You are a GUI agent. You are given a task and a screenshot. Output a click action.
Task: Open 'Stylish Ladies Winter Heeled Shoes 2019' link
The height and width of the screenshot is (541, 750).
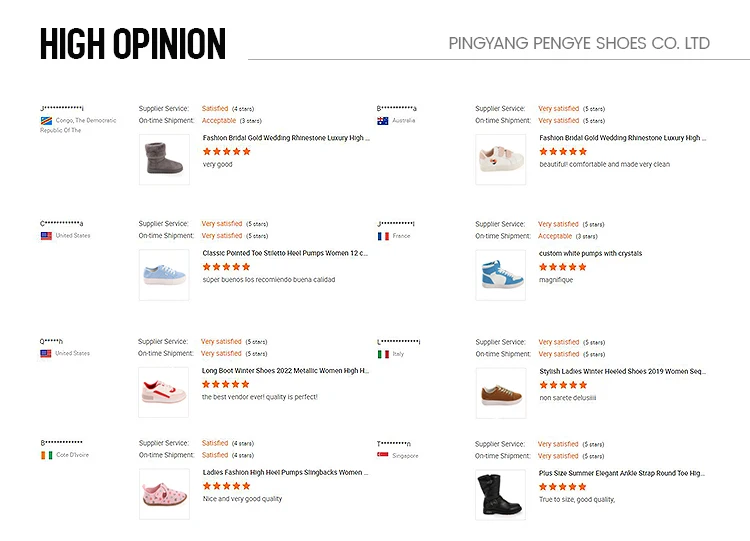tap(622, 370)
